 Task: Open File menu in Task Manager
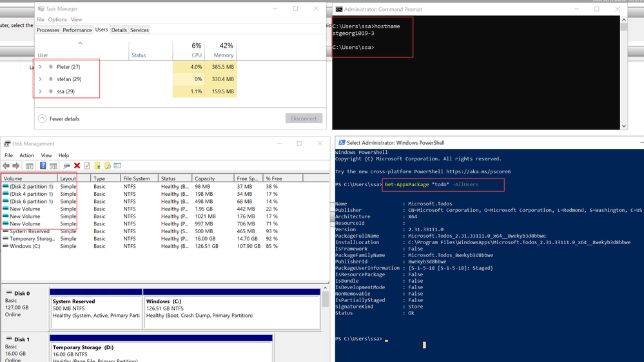pos(40,19)
